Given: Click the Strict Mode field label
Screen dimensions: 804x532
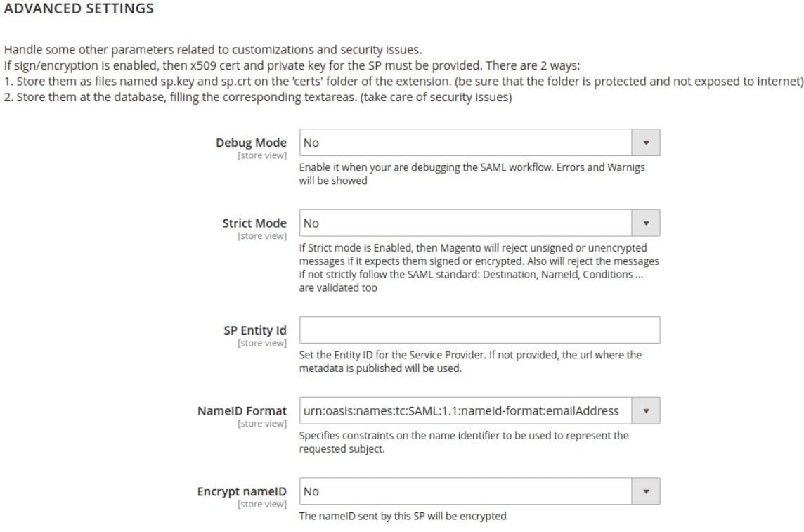Looking at the screenshot, I should coord(254,223).
